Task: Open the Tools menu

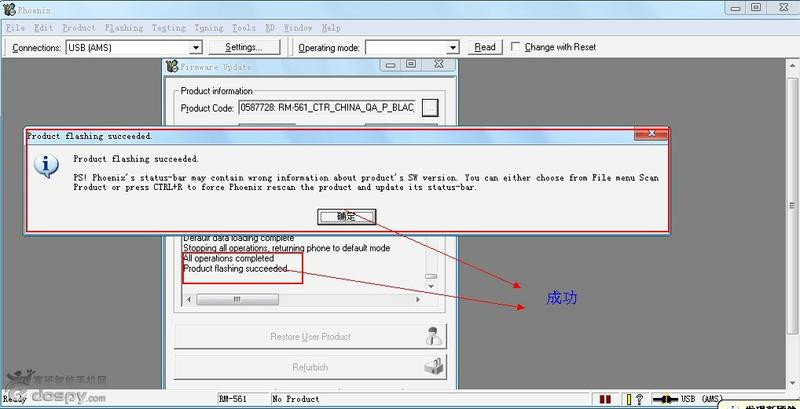Action: tap(244, 28)
